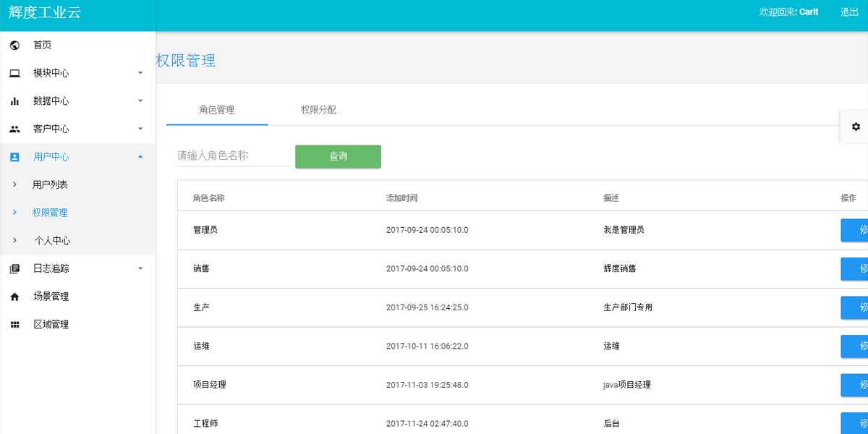Focus the 请输入角色名称 search field
868x434 pixels.
pyautogui.click(x=234, y=156)
